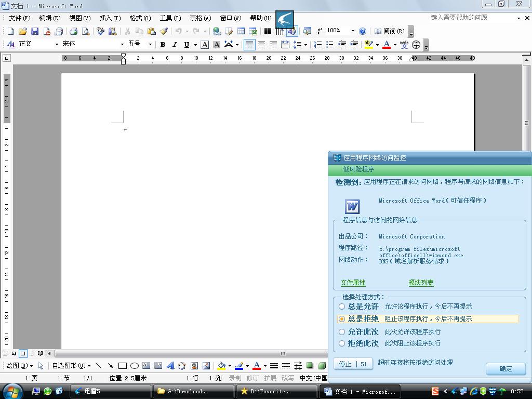
Task: Apply italic formatting
Action: 175,45
